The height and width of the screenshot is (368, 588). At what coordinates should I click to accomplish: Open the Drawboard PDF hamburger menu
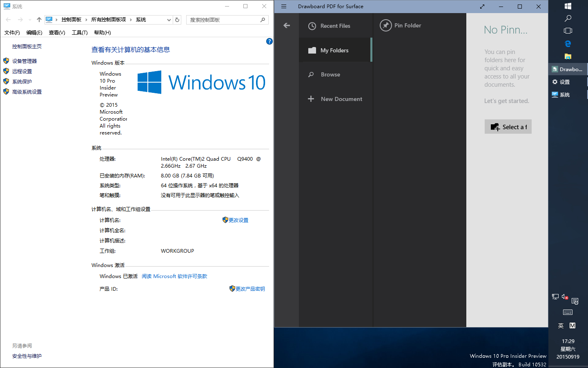click(284, 7)
